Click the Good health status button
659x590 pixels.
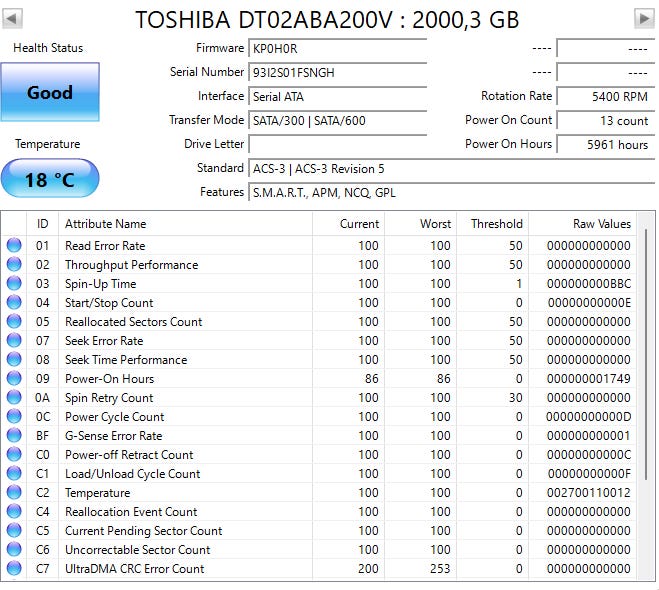50,92
